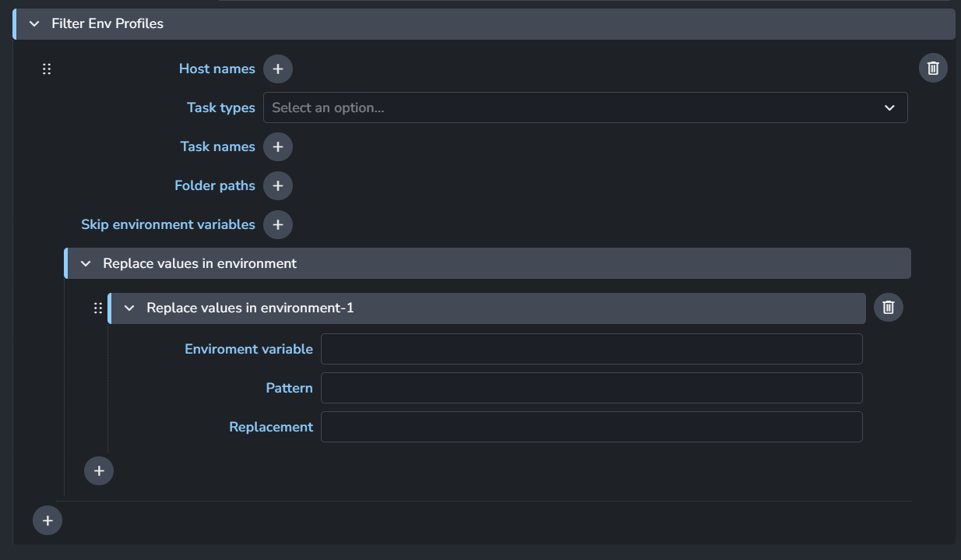Delete Replace values in environment-1 entry
Viewport: 961px width, 560px height.
pyautogui.click(x=888, y=308)
